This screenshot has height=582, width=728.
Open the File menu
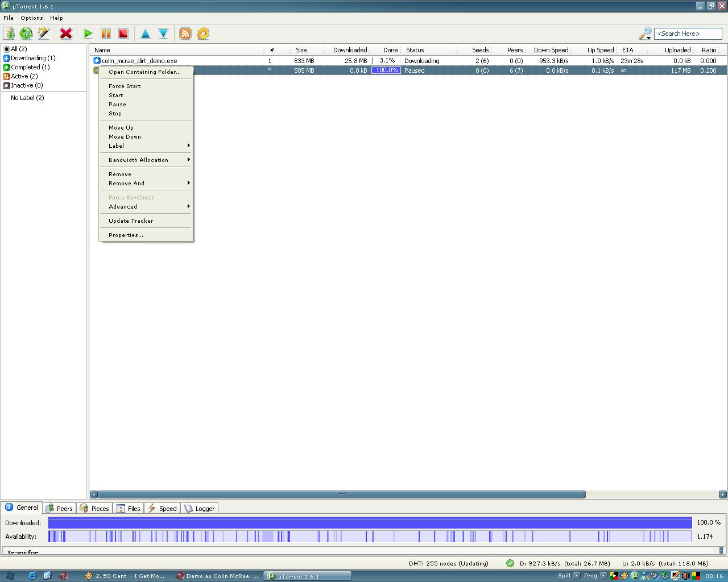tap(9, 18)
